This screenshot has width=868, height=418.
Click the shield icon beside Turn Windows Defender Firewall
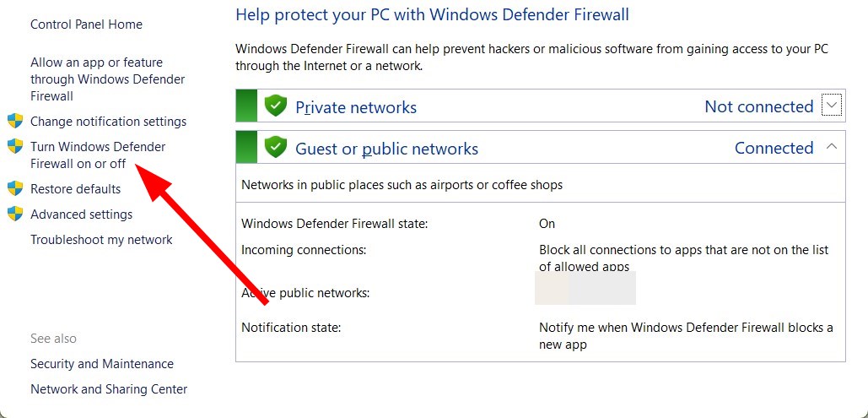(x=15, y=146)
